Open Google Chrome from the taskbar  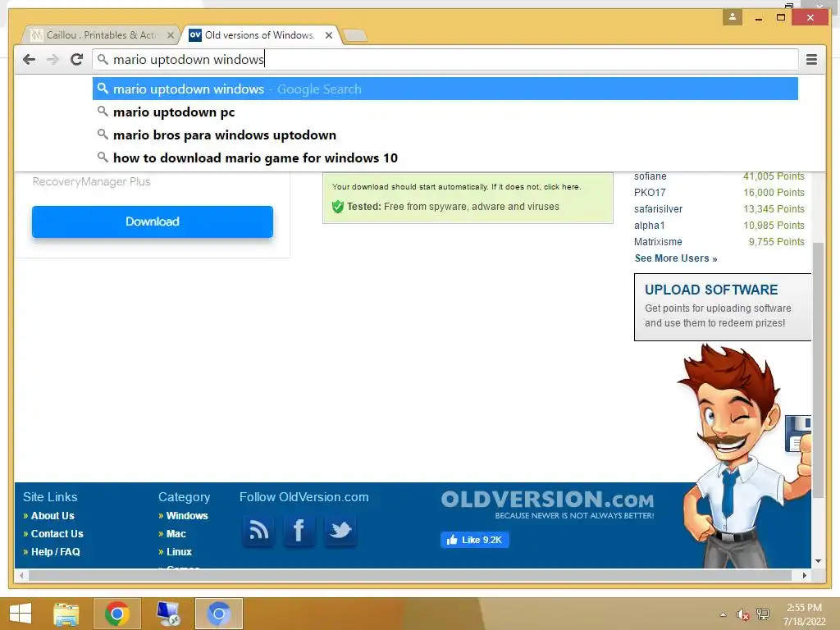pos(116,614)
